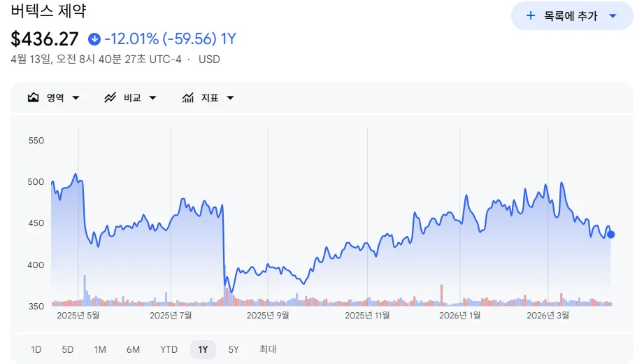Click the 목록에 추가 button label
This screenshot has height=364, width=644.
571,16
